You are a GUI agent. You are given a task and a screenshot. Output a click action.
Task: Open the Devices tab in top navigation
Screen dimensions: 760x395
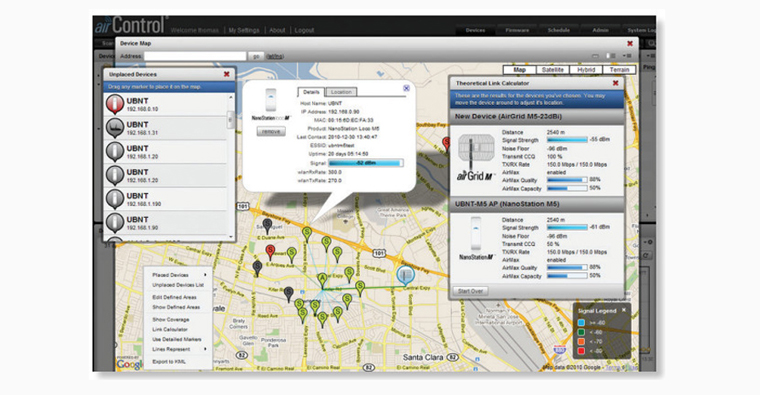(x=475, y=30)
